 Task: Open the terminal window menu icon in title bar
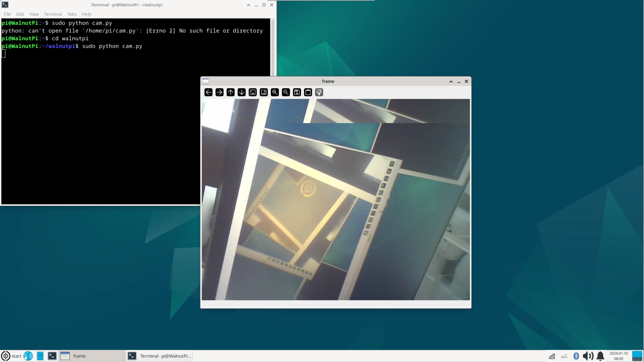pos(5,5)
